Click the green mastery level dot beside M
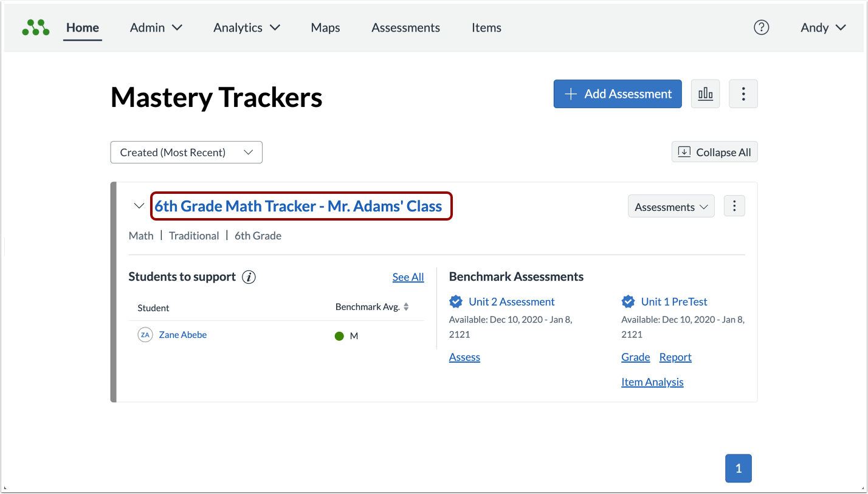 pyautogui.click(x=340, y=335)
